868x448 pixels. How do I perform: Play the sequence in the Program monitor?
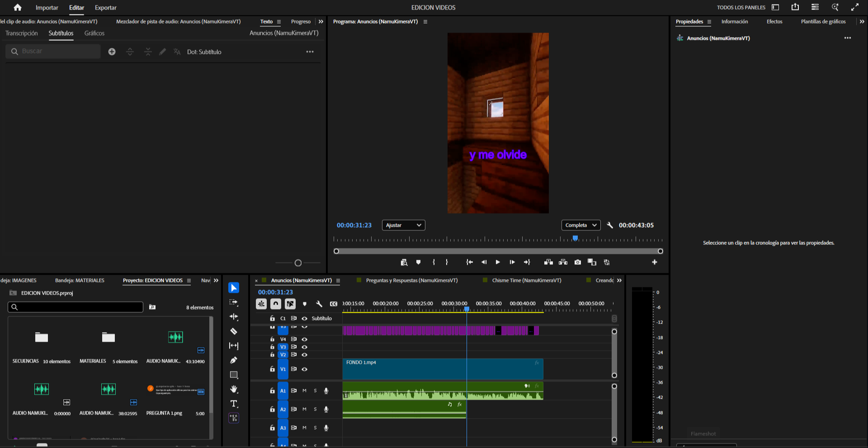coord(498,262)
